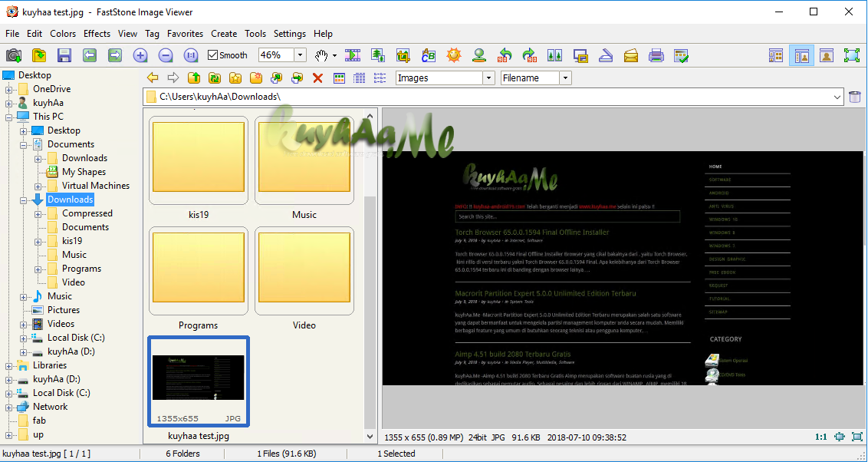Open the Draw Board text icon

429,54
